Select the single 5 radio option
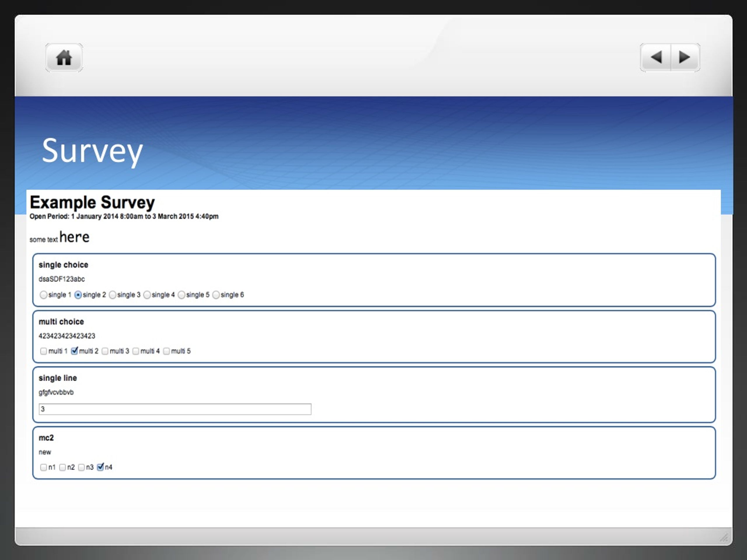The height and width of the screenshot is (560, 747). tap(181, 295)
